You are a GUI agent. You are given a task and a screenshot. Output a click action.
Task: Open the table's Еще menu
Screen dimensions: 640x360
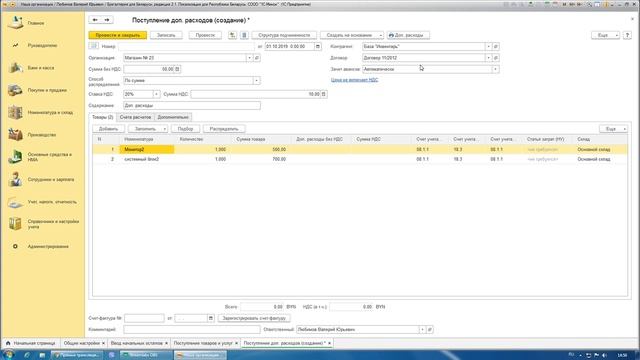(x=613, y=129)
